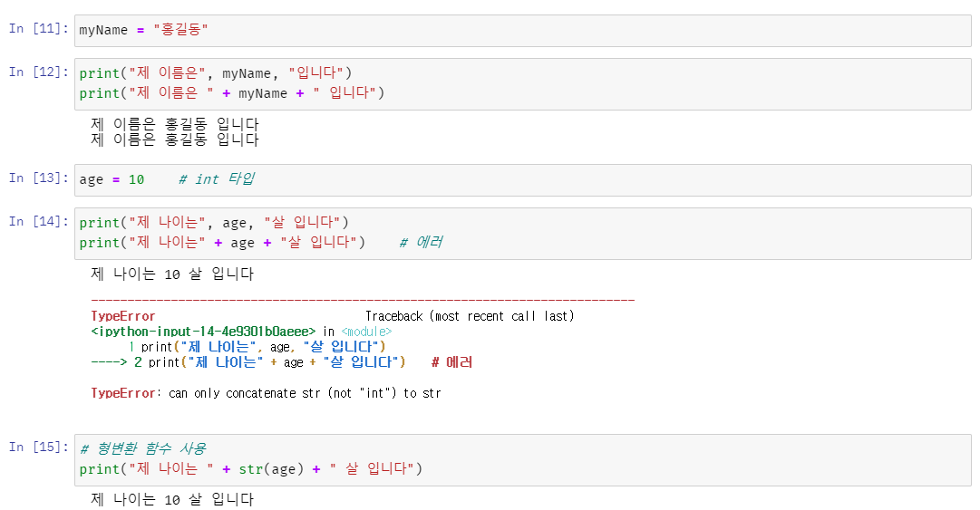
Task: Click the ipython-input-14-4e9301b0aeee reference
Action: pyautogui.click(x=203, y=332)
